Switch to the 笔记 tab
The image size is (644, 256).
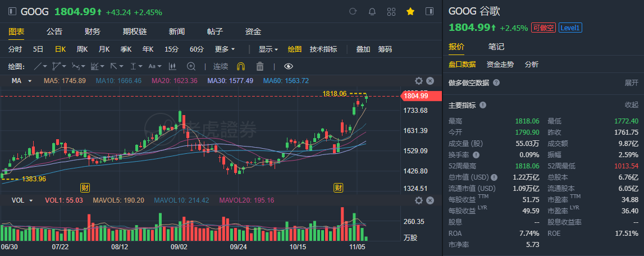(496, 47)
